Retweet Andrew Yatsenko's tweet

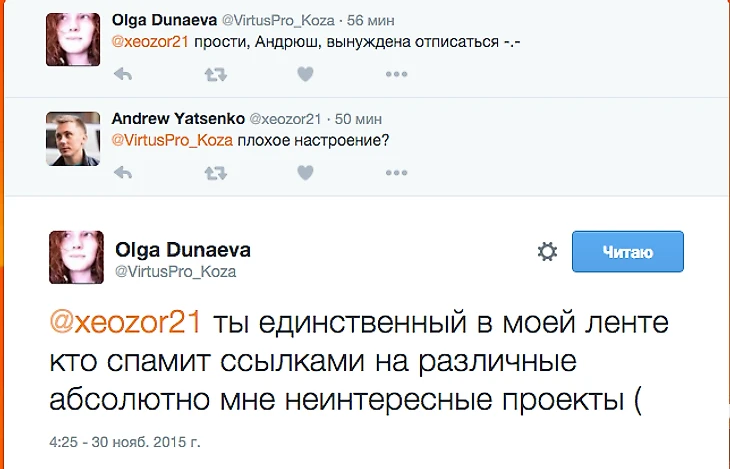tap(214, 173)
